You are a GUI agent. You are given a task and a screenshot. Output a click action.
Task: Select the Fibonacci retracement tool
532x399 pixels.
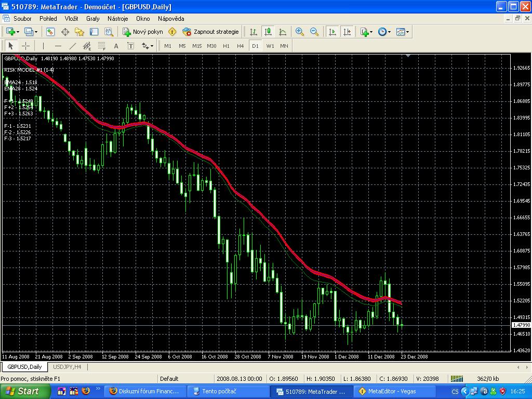(x=102, y=46)
